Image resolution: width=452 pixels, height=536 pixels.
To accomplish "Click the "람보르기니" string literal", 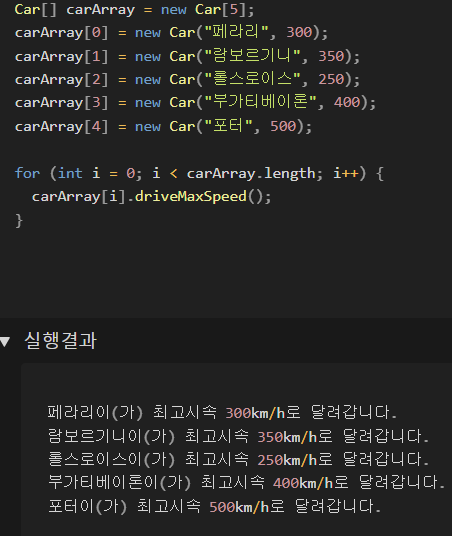I will tap(252, 56).
